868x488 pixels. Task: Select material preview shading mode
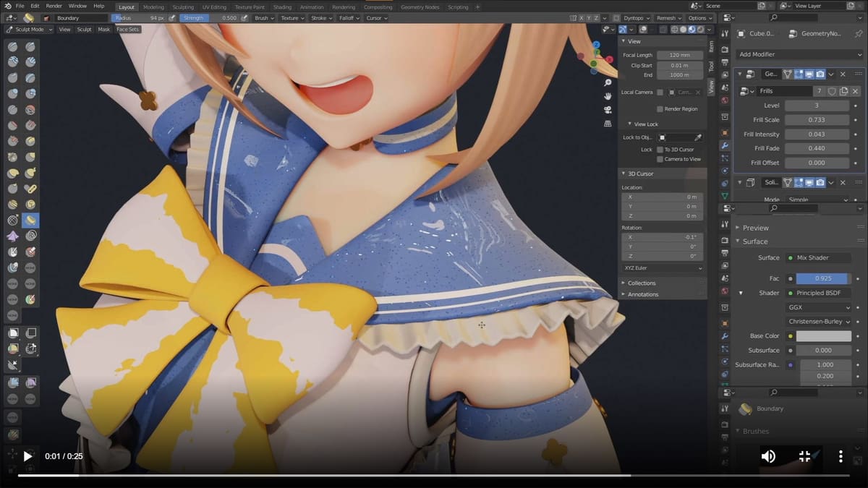pos(692,30)
